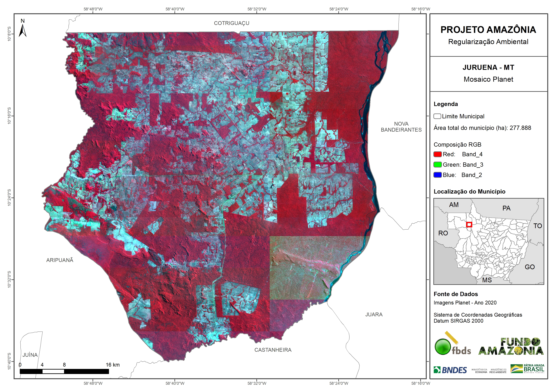
Task: Click the ARIPUANÃ municipality label
Action: [x=60, y=260]
